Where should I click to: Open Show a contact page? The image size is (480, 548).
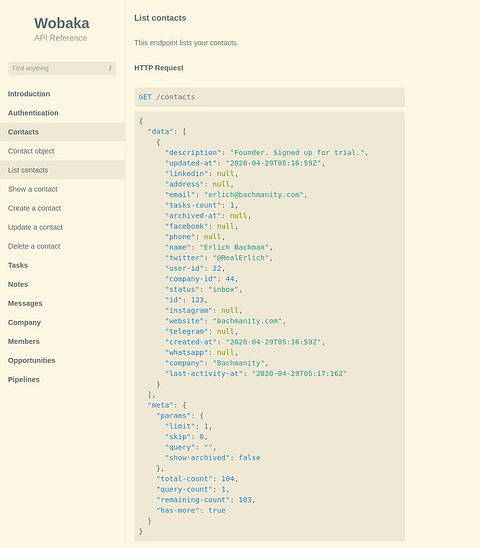(x=33, y=189)
